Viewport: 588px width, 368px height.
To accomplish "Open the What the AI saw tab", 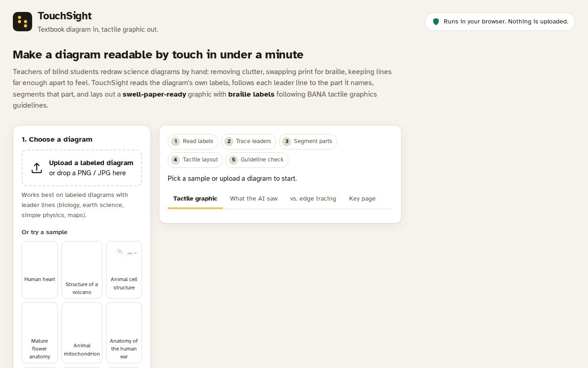I will pyautogui.click(x=254, y=199).
